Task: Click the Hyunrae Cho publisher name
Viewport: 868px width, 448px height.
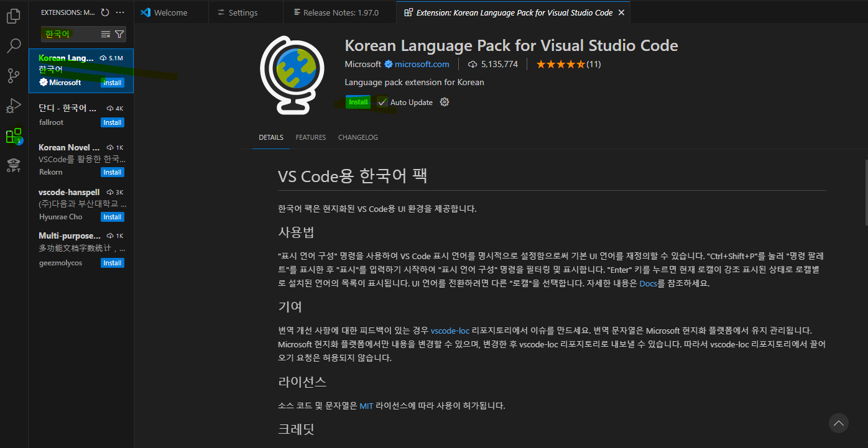Action: tap(60, 217)
